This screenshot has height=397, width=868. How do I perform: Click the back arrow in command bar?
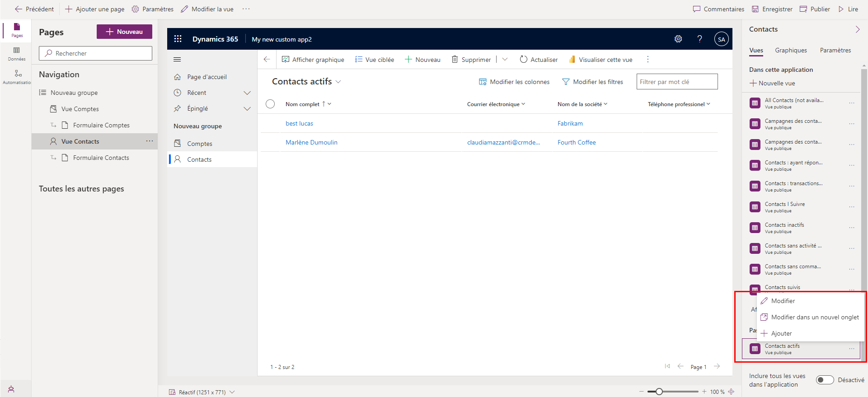coord(267,59)
